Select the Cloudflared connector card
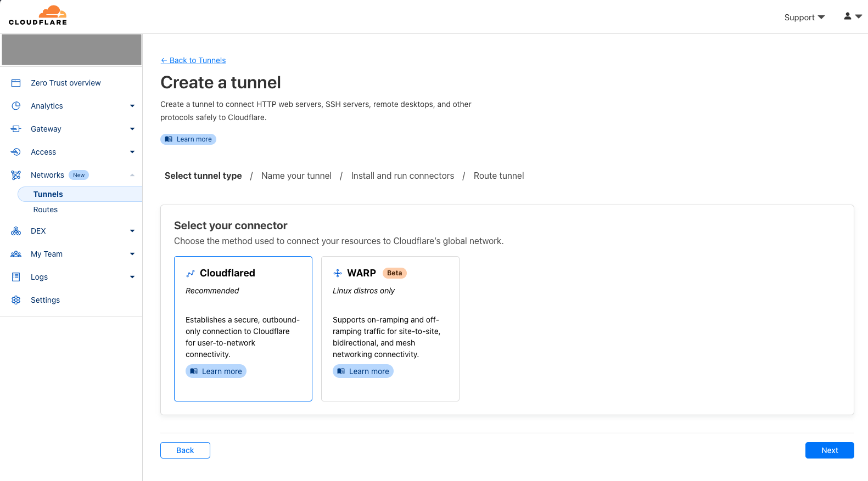Image resolution: width=868 pixels, height=481 pixels. pos(243,328)
